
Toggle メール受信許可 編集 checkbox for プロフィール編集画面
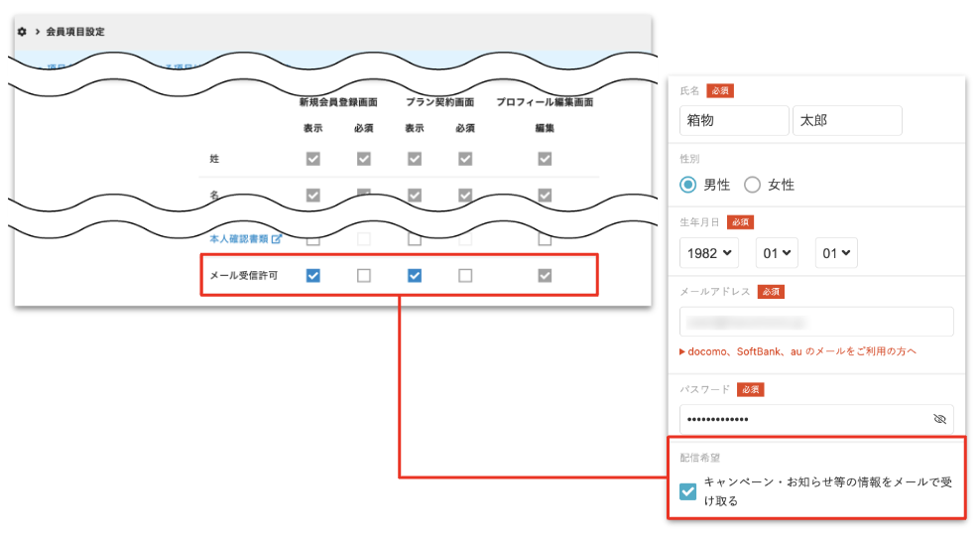tap(545, 276)
